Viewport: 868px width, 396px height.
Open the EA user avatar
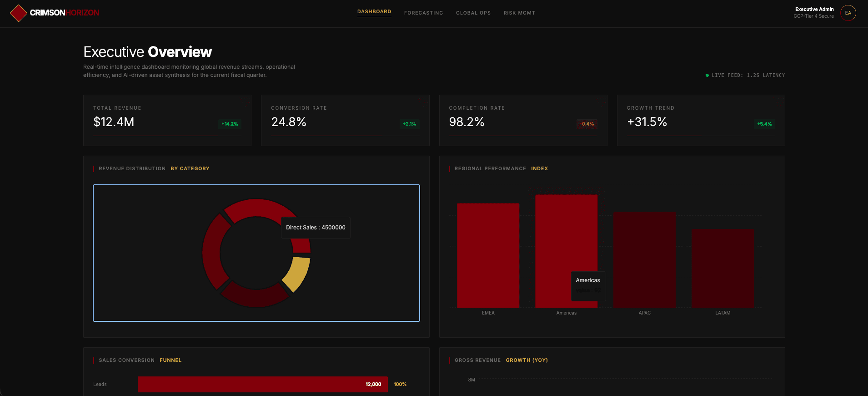tap(848, 13)
